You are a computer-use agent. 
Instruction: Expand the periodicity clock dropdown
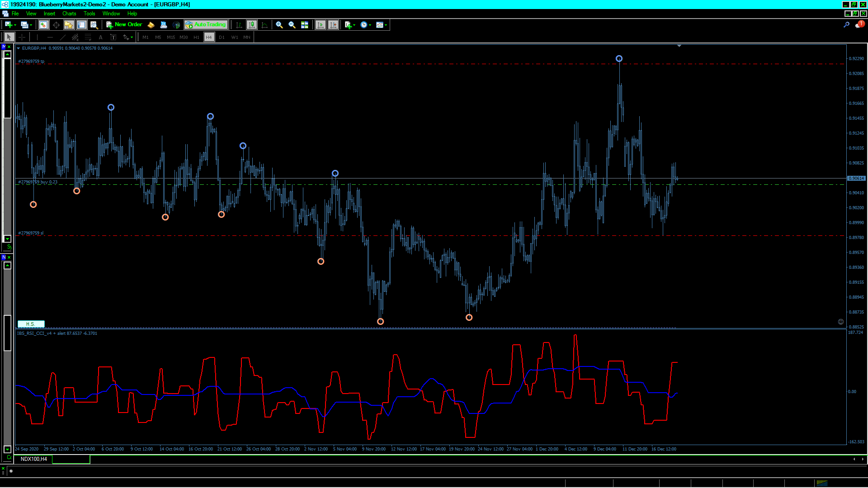[366, 25]
